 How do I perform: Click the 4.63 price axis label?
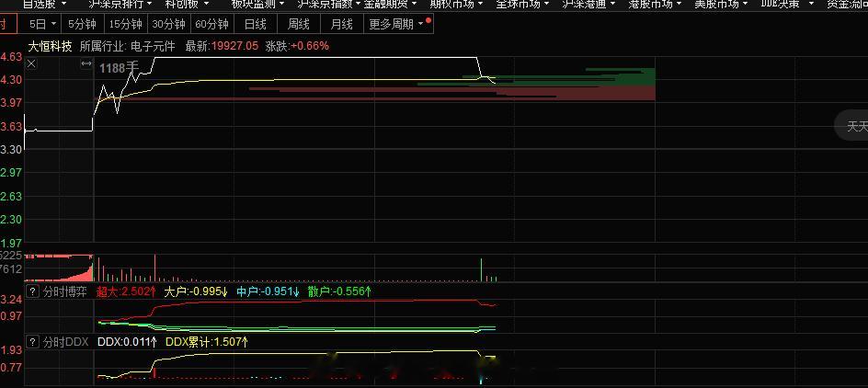pyautogui.click(x=11, y=57)
